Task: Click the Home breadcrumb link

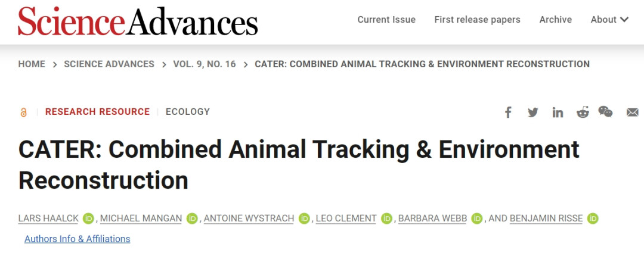Action: (x=32, y=64)
